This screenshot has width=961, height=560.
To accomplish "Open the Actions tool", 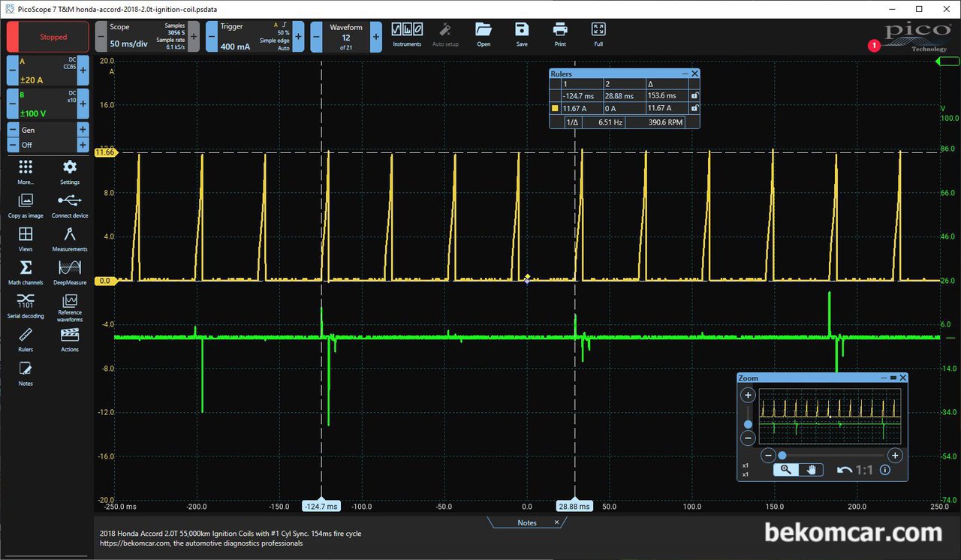I will click(x=70, y=339).
